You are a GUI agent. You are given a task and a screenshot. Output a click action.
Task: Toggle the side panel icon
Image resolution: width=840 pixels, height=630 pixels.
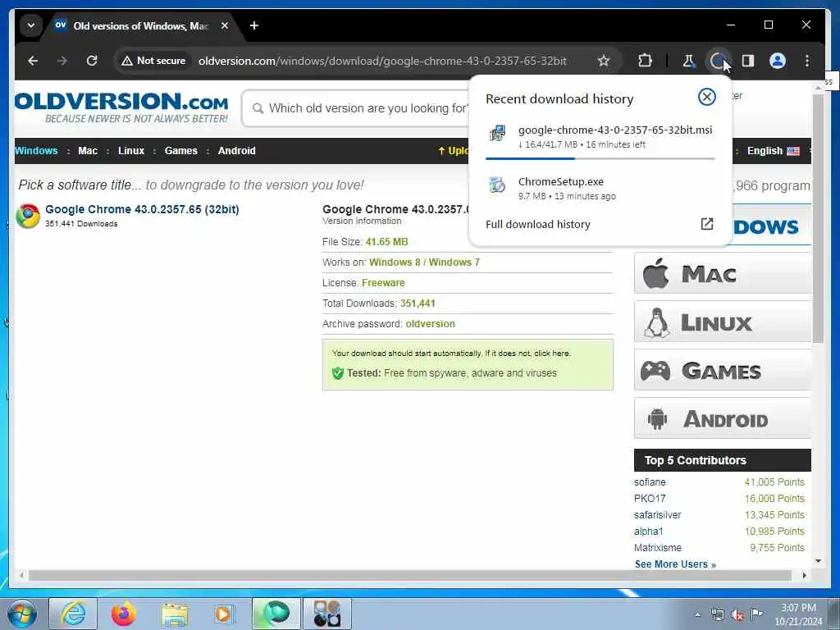(748, 61)
